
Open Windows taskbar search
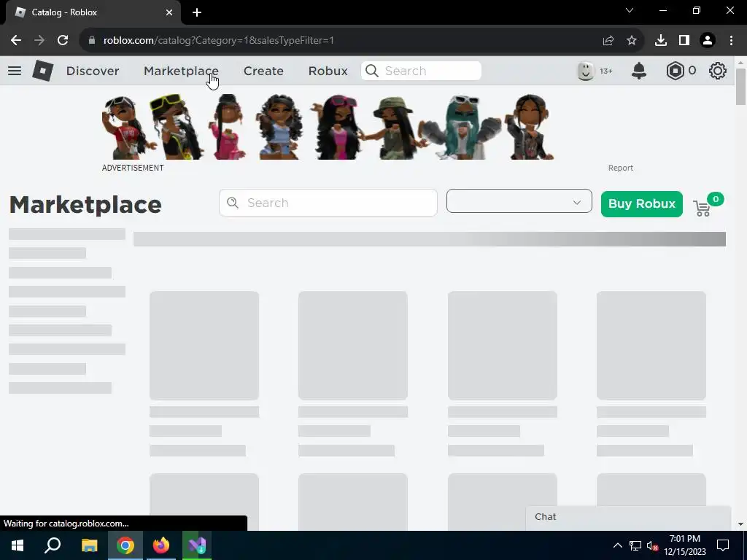[x=53, y=545]
